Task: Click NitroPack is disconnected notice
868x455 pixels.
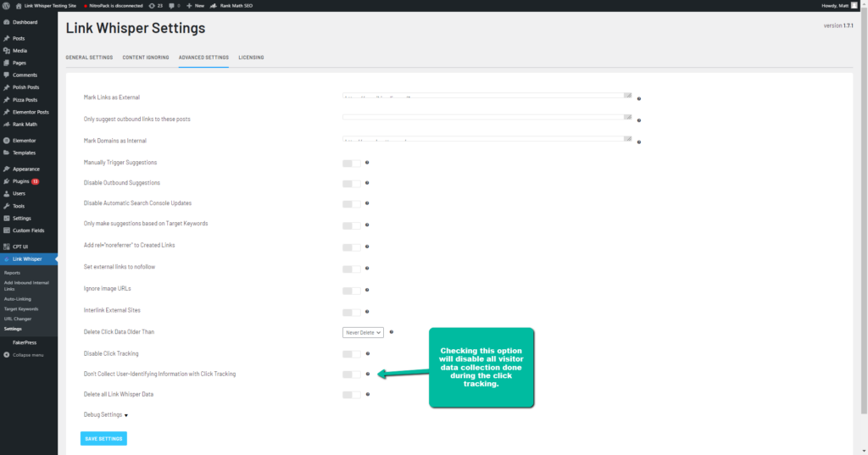Action: [x=113, y=6]
